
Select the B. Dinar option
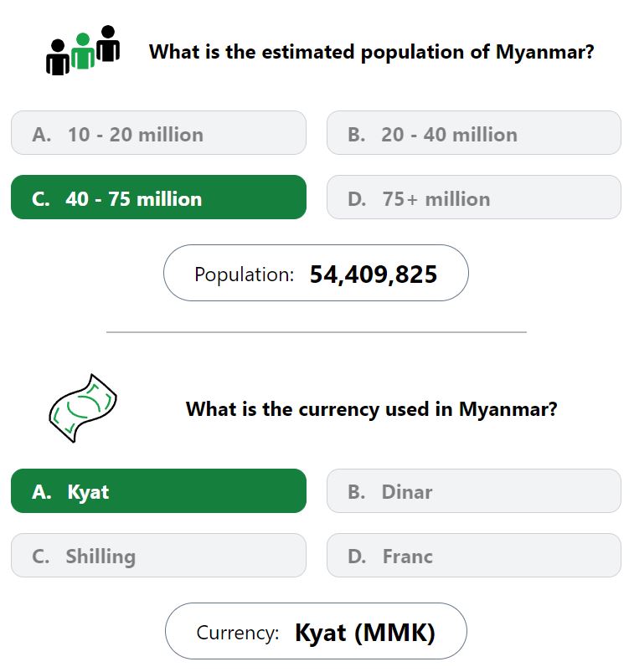[x=474, y=490]
